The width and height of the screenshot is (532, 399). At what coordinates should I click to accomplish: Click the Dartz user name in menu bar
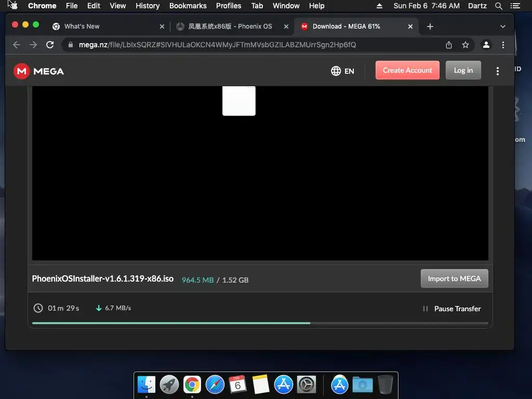pyautogui.click(x=477, y=6)
